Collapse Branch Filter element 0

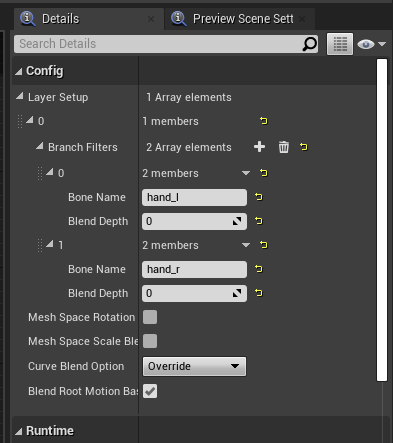click(x=50, y=172)
